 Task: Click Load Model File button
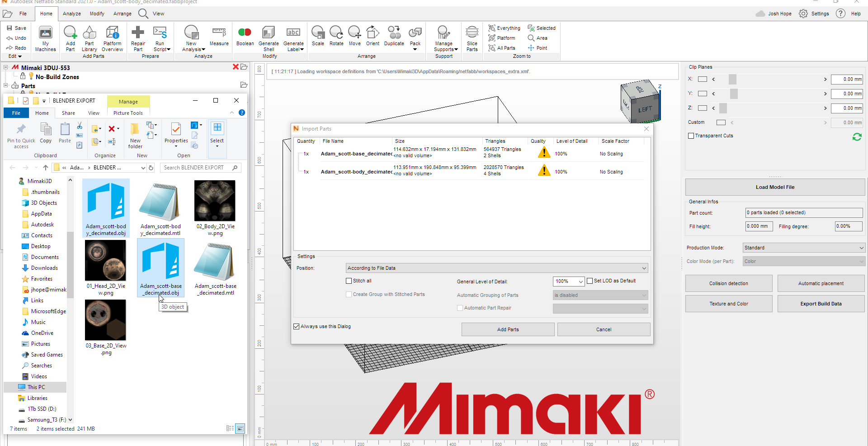point(775,187)
